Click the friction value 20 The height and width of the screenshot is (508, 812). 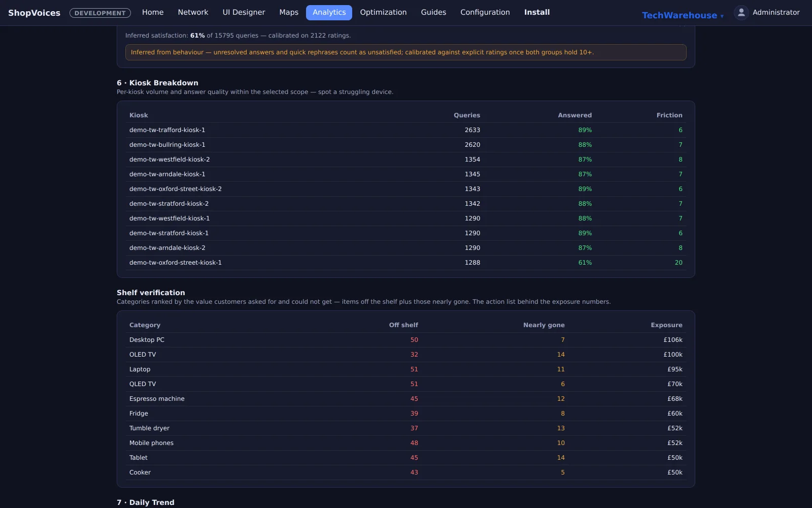pyautogui.click(x=679, y=263)
